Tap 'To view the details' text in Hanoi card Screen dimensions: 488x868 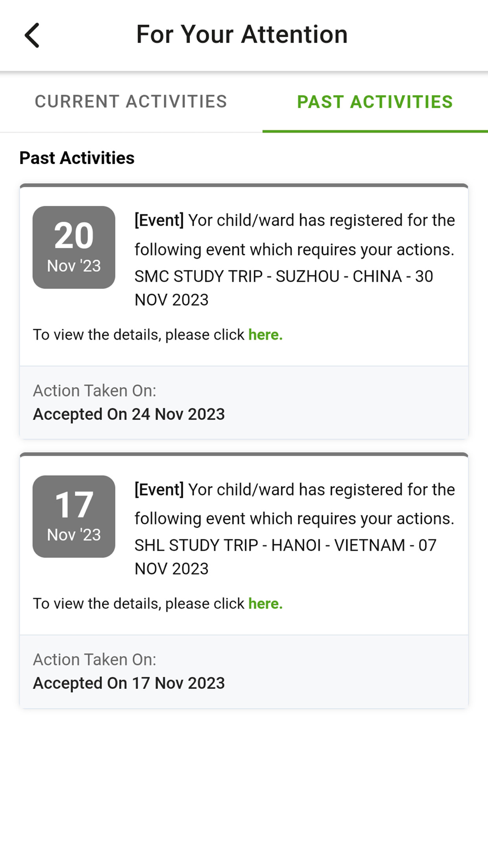(x=138, y=604)
